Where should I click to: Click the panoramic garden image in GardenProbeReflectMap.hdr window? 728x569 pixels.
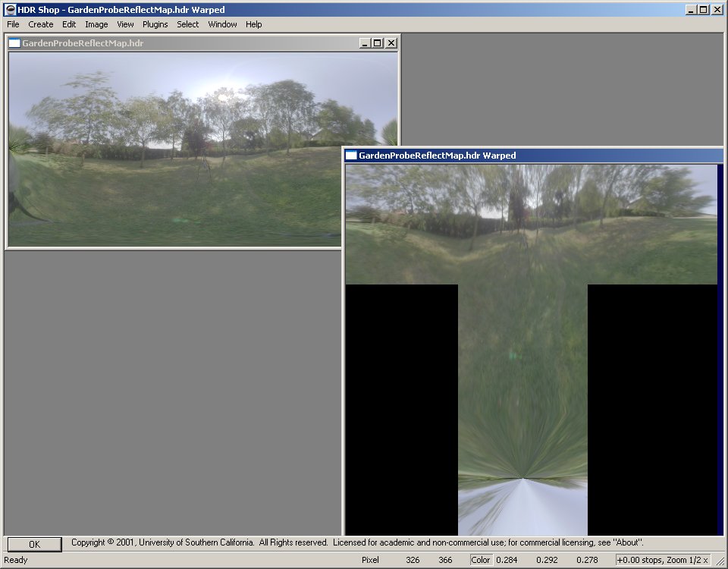(x=203, y=149)
